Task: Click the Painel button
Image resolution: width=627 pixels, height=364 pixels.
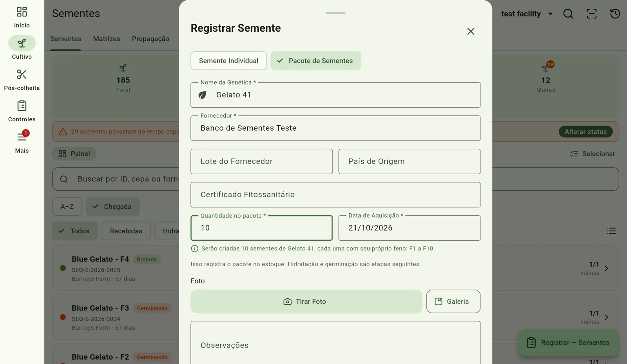Action: 74,154
